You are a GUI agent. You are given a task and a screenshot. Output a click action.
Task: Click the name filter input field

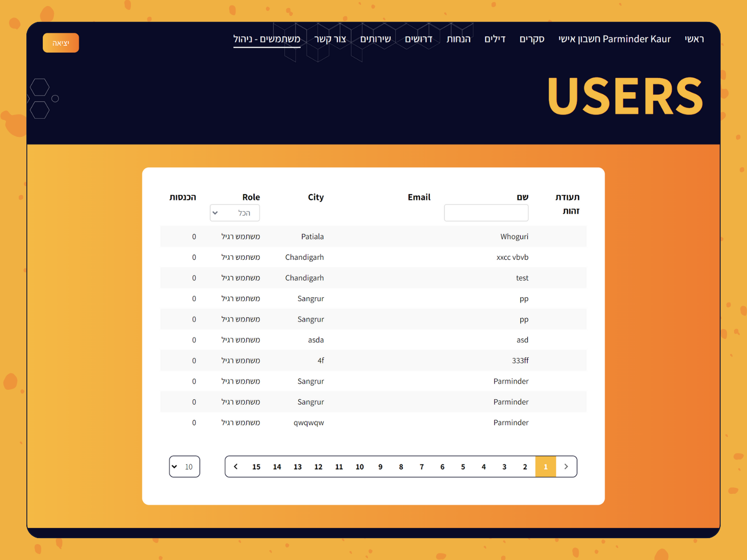(x=486, y=213)
